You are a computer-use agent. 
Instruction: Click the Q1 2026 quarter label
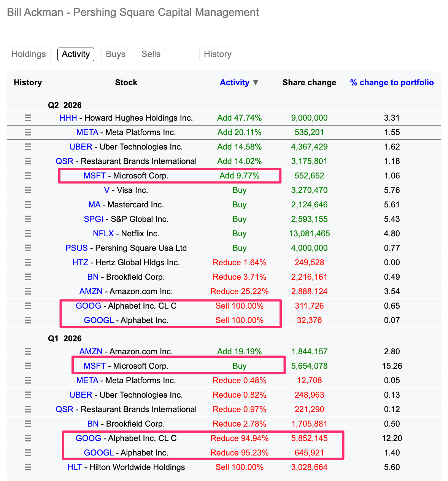65,339
